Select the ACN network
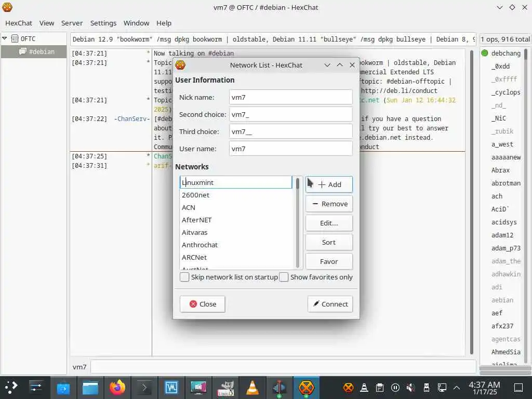Screen dimensions: 532x399 point(236,207)
